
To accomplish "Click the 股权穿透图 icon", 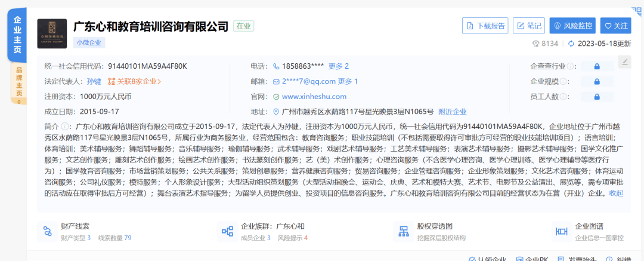I will click(x=403, y=231).
